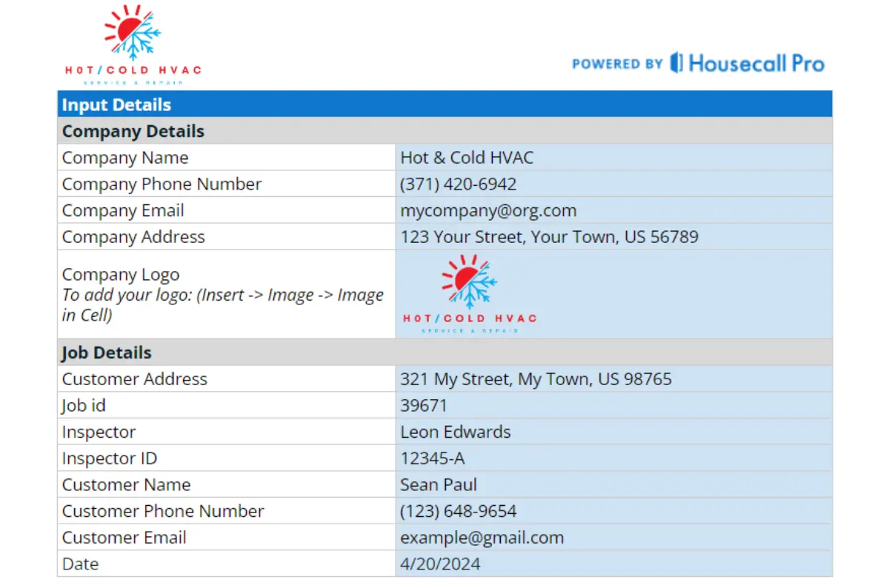Select the company logo image in cell
Screen dimensions: 889x588
(x=470, y=294)
